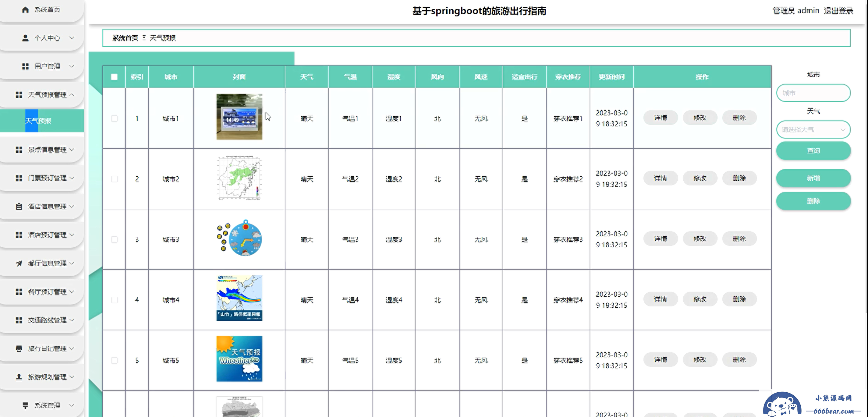Open the 城市1 weather station cover image
Viewport: 868px width, 417px height.
click(239, 117)
